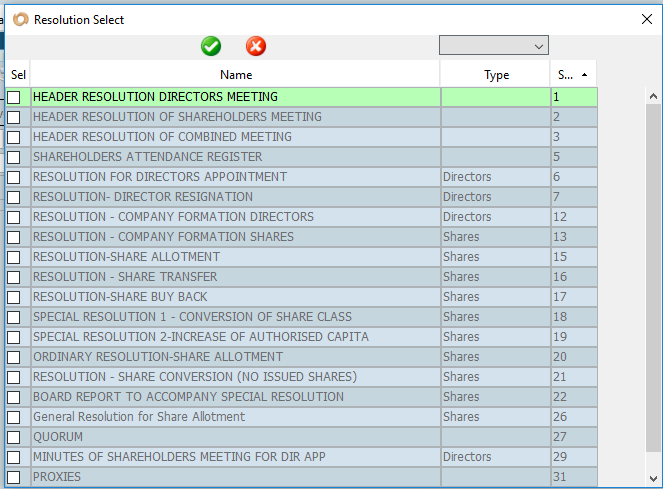This screenshot has height=489, width=663.
Task: Close the Resolution Select dialog
Action: [645, 19]
